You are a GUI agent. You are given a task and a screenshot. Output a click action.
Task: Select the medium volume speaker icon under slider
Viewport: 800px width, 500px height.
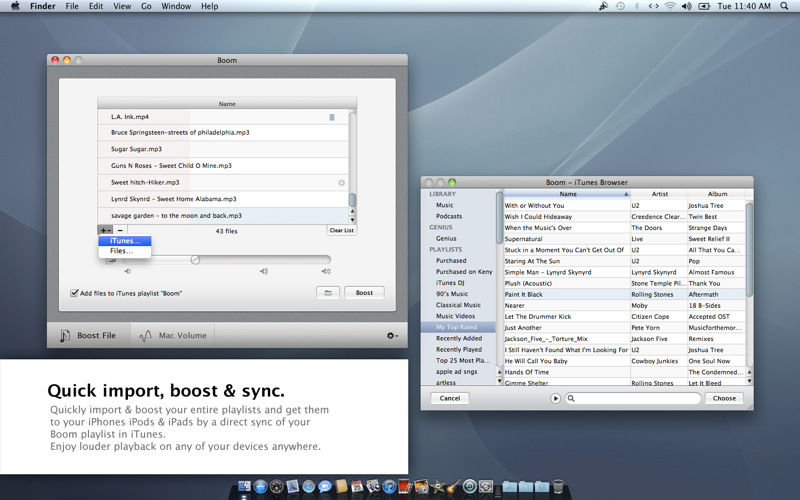(264, 271)
